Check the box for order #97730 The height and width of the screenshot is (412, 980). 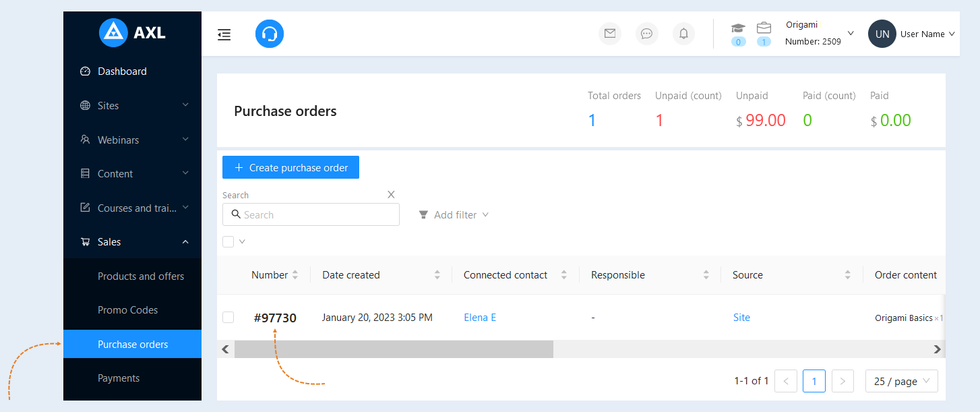[x=228, y=317]
